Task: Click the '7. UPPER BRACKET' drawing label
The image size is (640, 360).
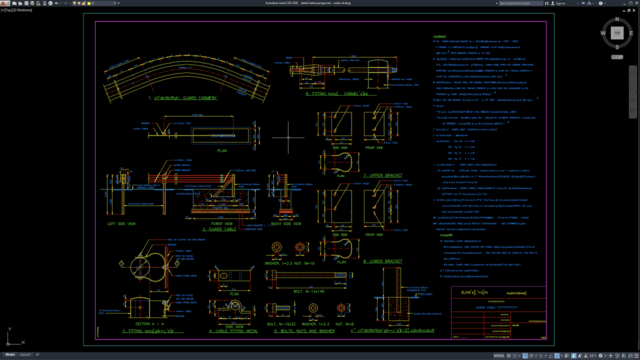Action: (x=382, y=175)
